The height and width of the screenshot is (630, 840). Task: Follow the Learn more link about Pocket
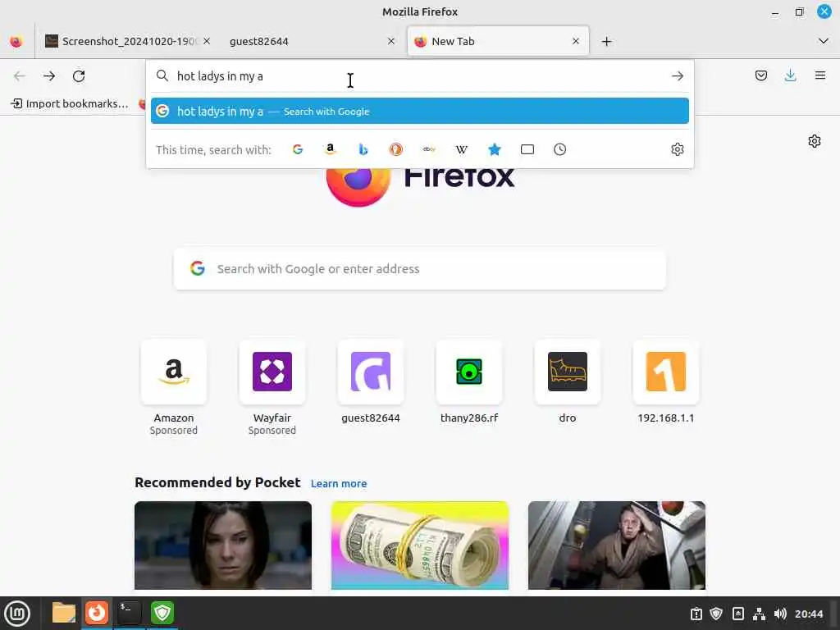[x=339, y=484]
